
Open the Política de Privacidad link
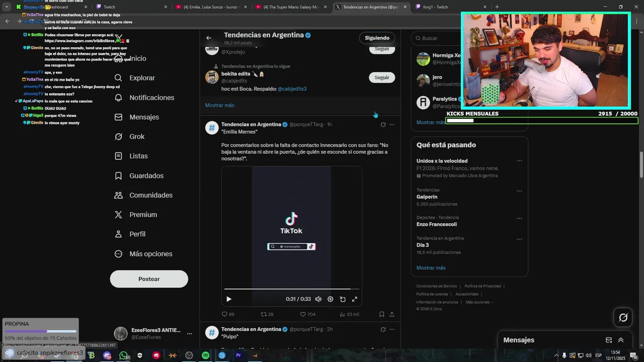click(x=482, y=286)
